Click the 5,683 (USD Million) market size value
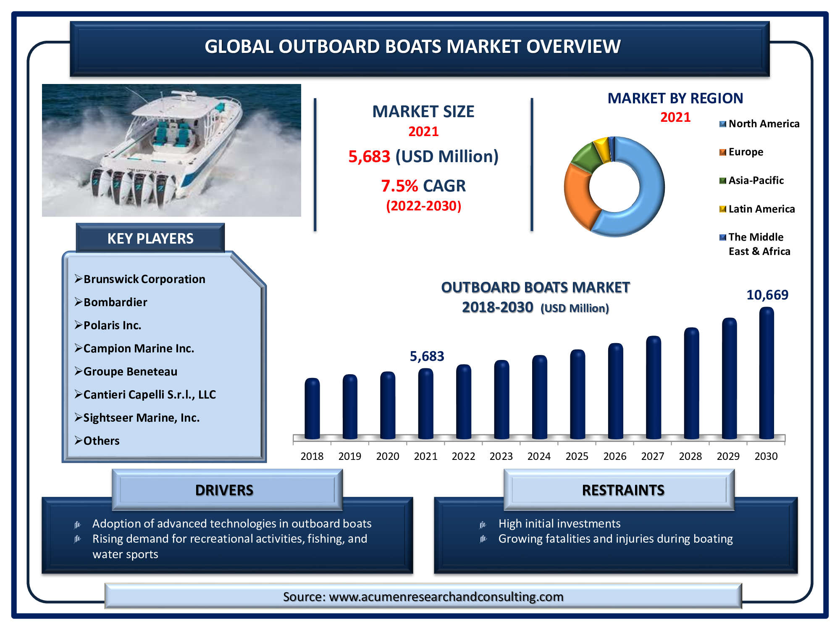This screenshot has width=840, height=630. pyautogui.click(x=423, y=156)
